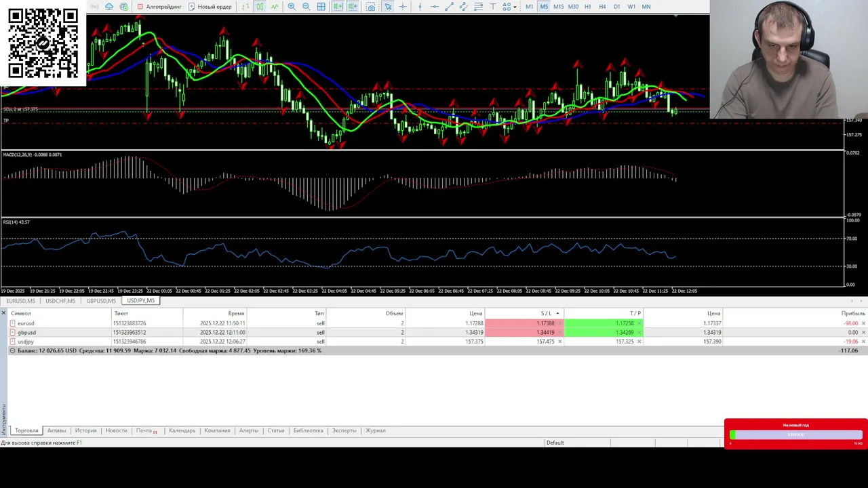Select the USDJPY,M5 chart tab

(x=141, y=301)
